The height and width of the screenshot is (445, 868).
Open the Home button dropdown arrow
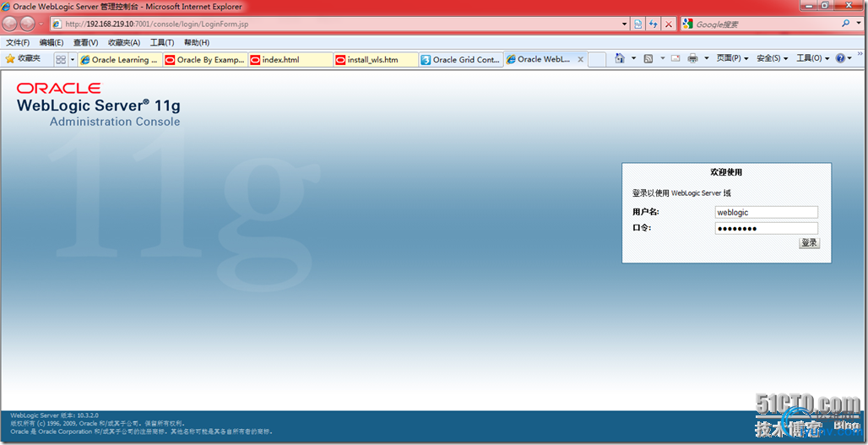[x=634, y=58]
